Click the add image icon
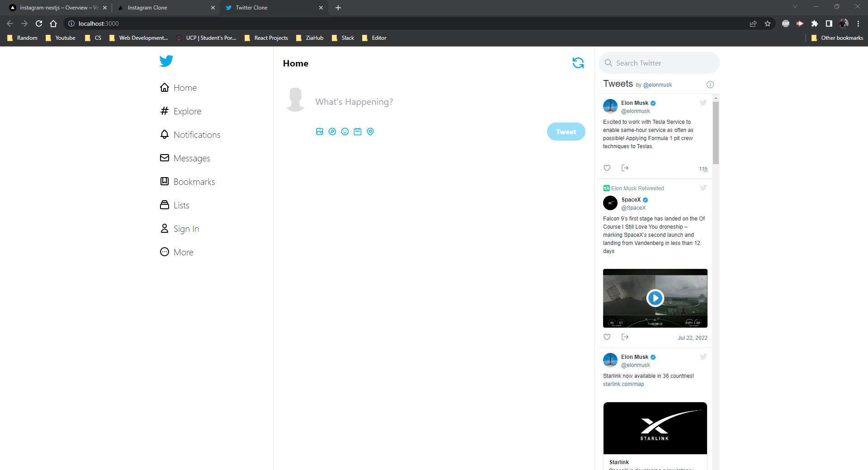 coord(320,132)
